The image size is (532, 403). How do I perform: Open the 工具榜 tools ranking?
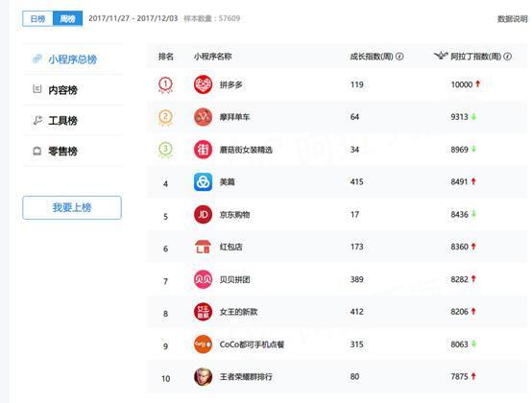coord(62,120)
